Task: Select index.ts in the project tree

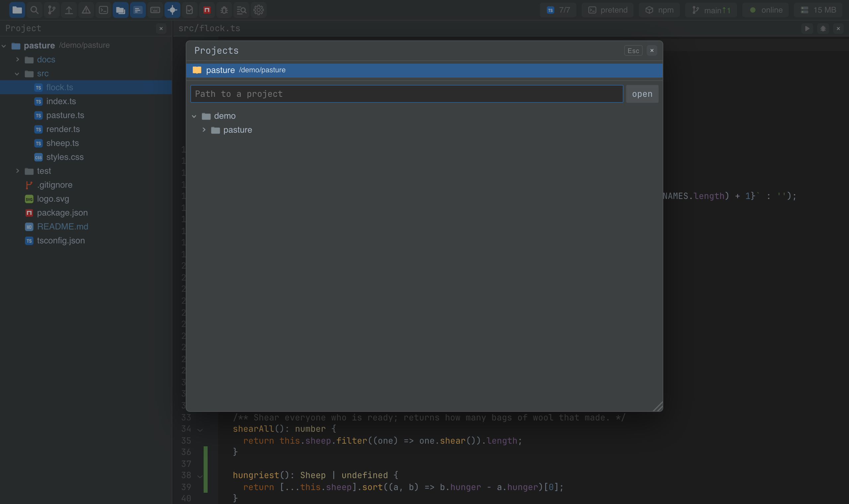Action: coord(86,101)
